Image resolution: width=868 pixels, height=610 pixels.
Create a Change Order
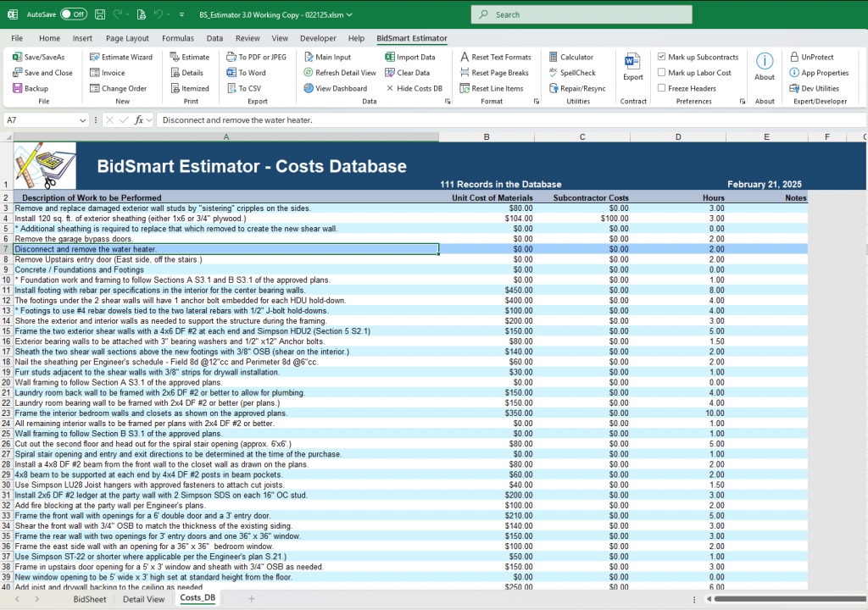click(119, 88)
